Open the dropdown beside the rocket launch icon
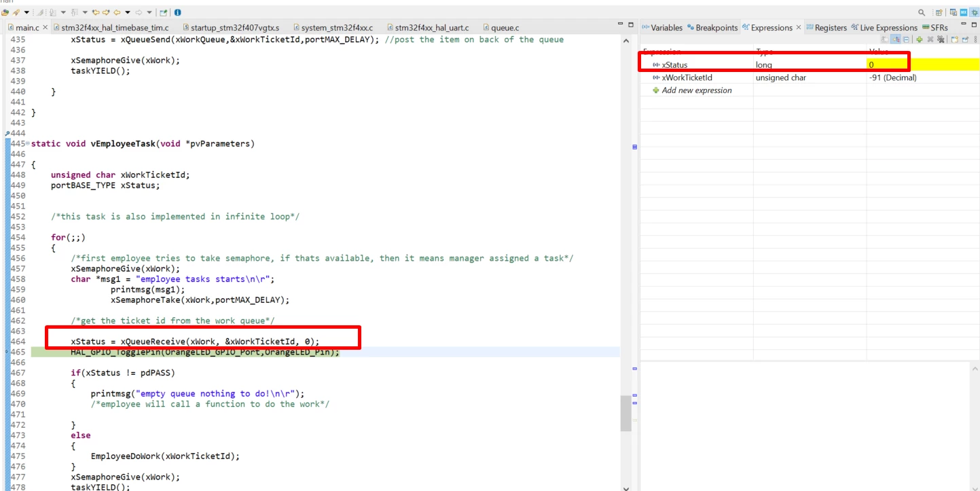 (x=26, y=12)
